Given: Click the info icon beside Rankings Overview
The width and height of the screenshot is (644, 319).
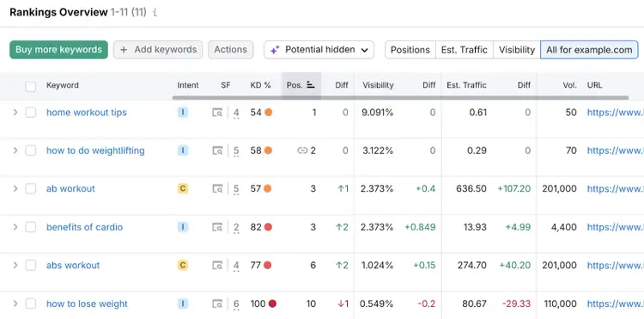Looking at the screenshot, I should [155, 13].
